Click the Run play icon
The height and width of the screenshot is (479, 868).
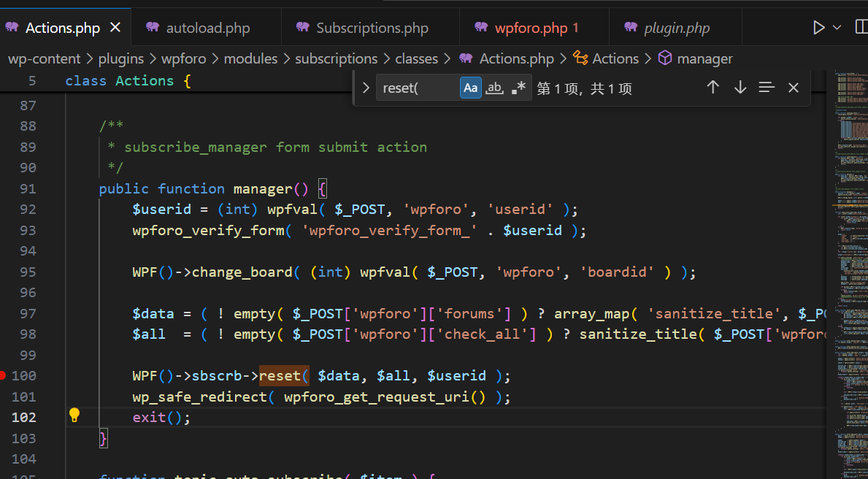point(819,28)
